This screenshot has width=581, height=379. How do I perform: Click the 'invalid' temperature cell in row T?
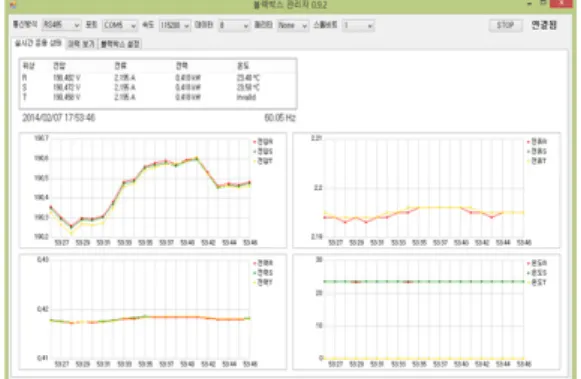(x=246, y=97)
